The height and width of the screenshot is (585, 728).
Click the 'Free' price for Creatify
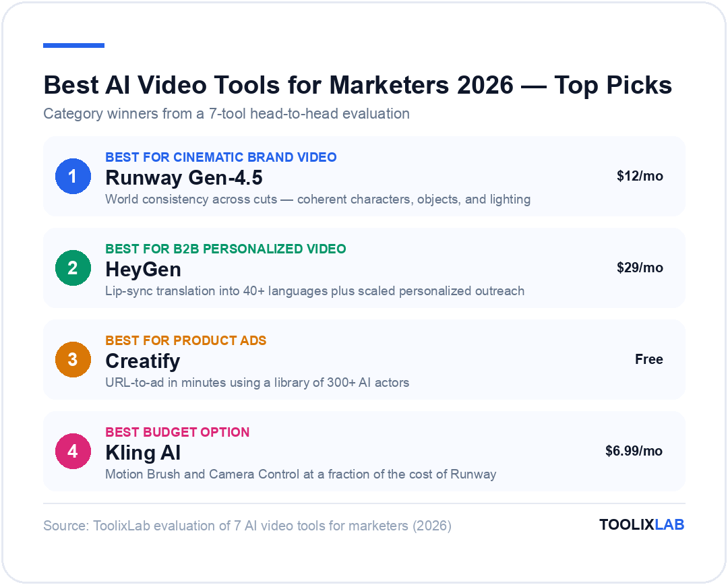click(x=648, y=359)
